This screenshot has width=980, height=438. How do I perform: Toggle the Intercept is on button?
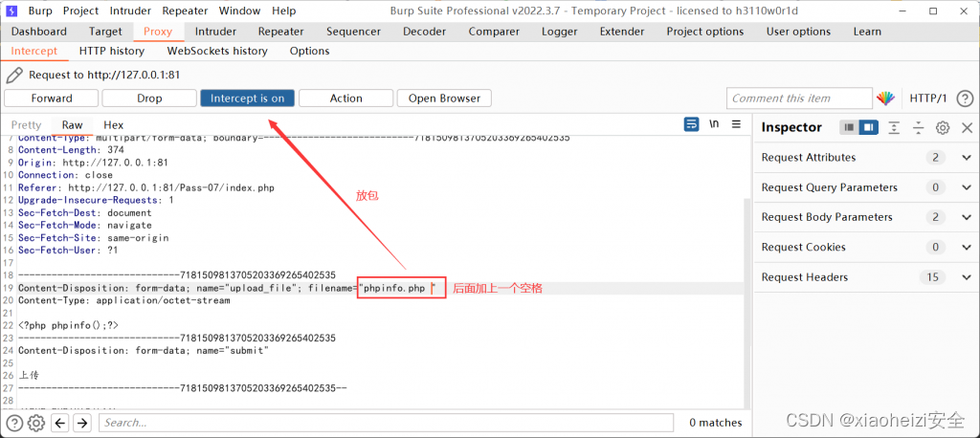(248, 99)
